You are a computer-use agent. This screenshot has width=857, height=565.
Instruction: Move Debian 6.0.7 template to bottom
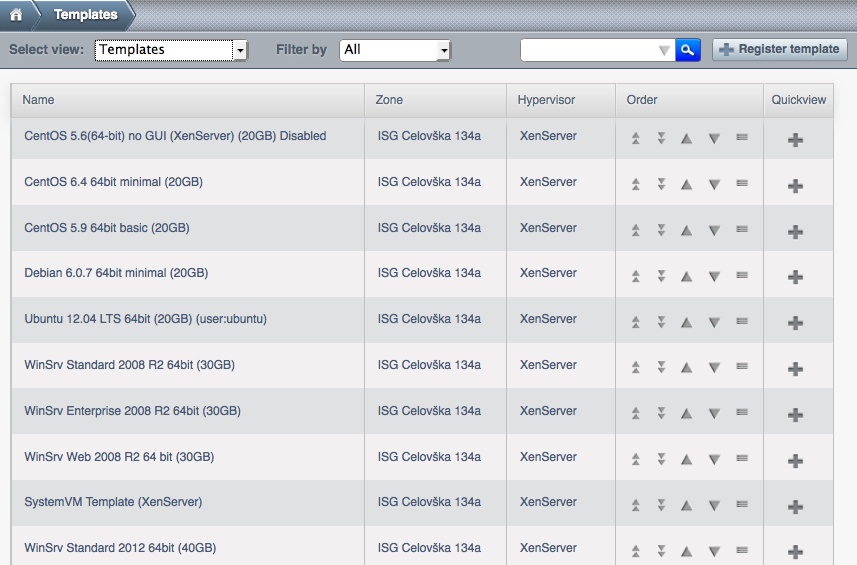(661, 276)
